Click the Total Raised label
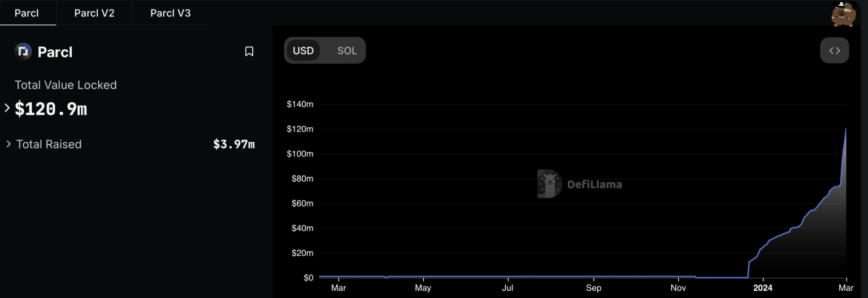Image resolution: width=868 pixels, height=298 pixels. 49,144
